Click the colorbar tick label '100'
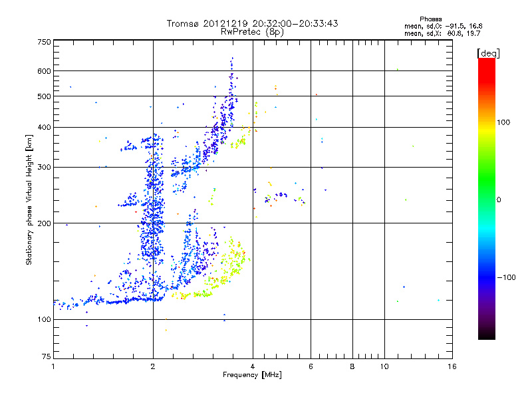This screenshot has height=399, width=532. (x=503, y=122)
